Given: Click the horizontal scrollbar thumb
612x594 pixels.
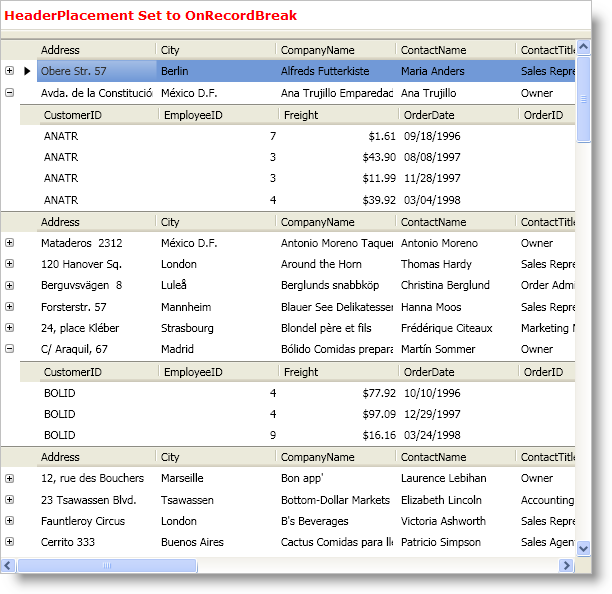Looking at the screenshot, I should pos(107,565).
